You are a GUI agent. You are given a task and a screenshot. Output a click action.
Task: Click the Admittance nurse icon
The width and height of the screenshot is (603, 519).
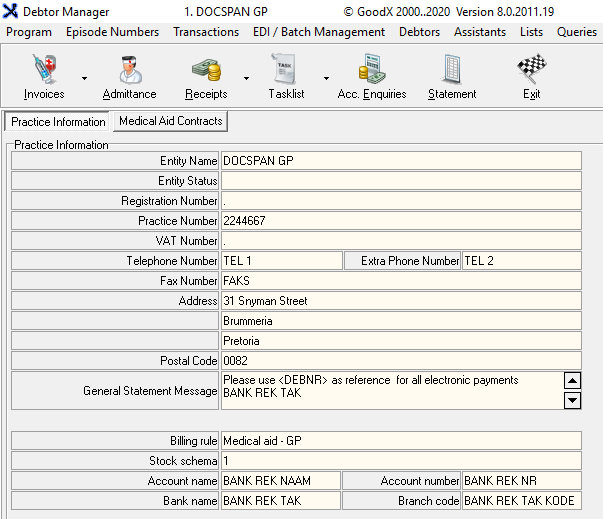point(129,71)
